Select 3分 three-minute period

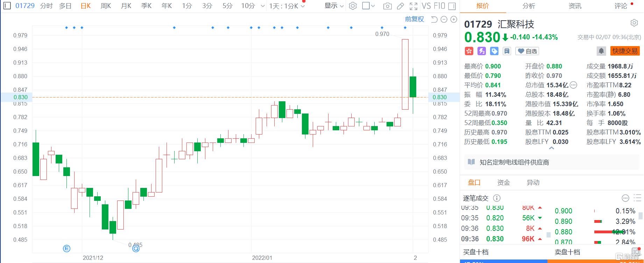207,6
